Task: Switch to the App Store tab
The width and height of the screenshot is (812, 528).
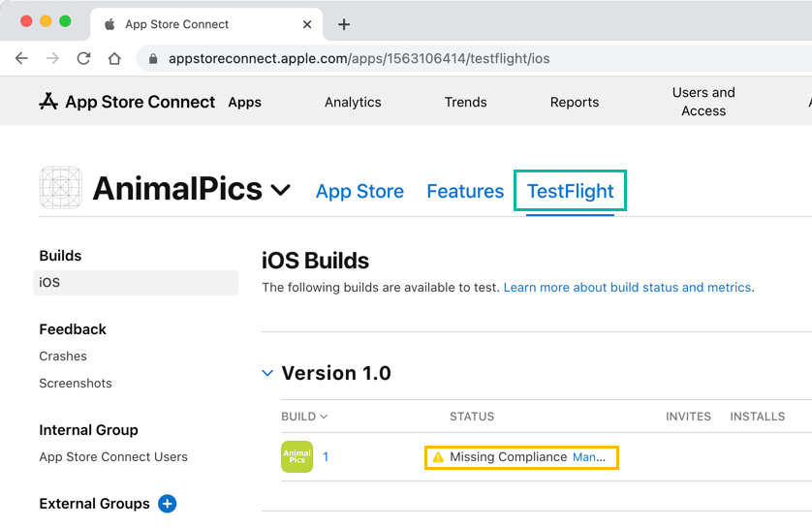Action: (x=359, y=191)
